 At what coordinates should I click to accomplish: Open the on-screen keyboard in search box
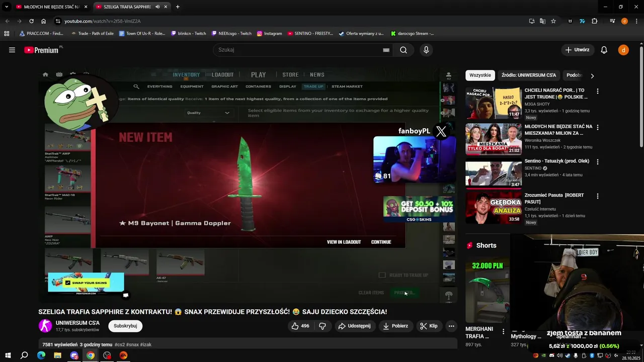[386, 50]
